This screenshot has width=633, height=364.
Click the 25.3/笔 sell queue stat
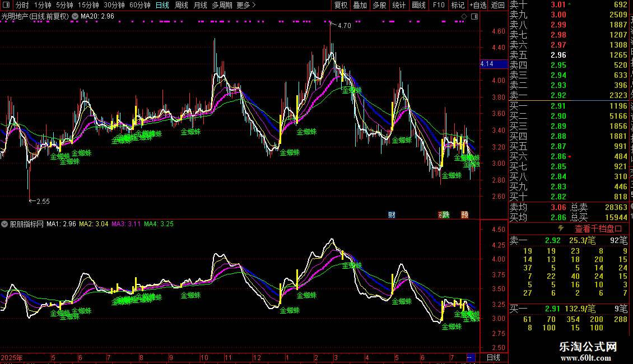(582, 240)
